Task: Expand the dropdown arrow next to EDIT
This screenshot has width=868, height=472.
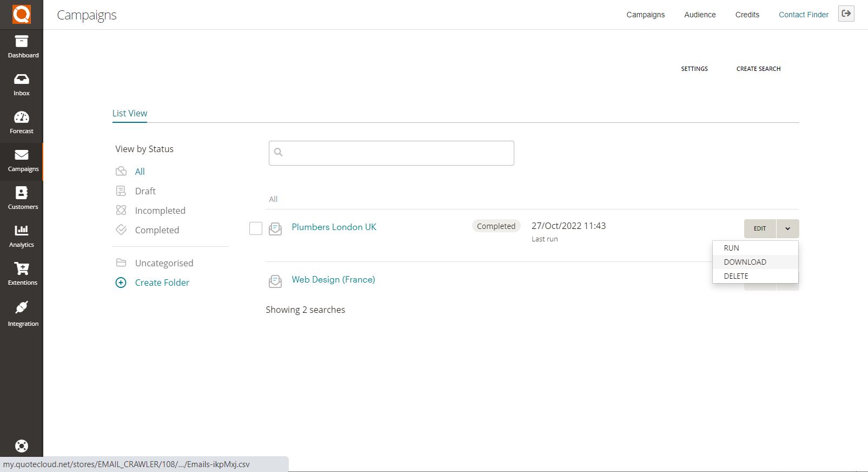Action: click(788, 228)
